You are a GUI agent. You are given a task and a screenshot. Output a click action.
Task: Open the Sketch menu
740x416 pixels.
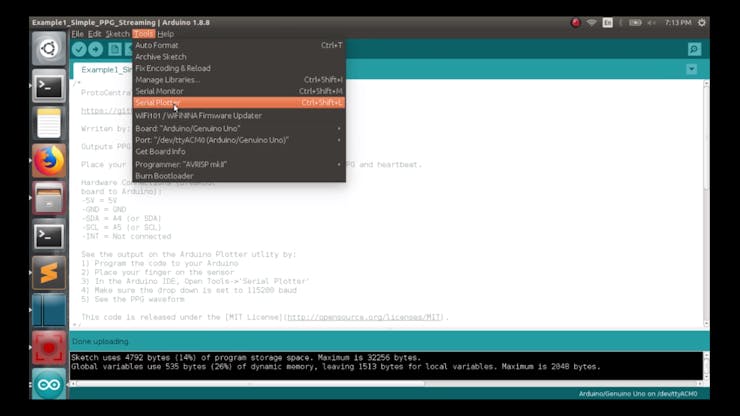pyautogui.click(x=118, y=34)
